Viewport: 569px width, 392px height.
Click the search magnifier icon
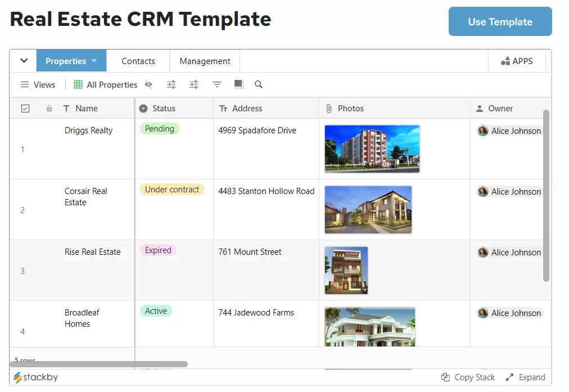[x=258, y=84]
